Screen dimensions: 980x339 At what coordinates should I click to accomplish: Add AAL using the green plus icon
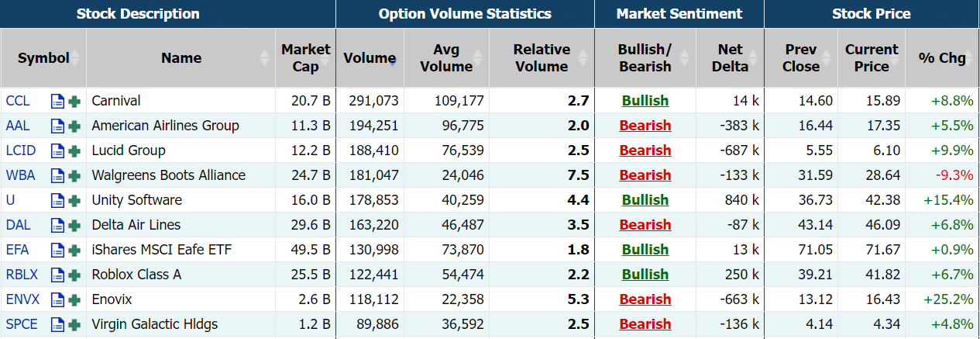pos(74,126)
